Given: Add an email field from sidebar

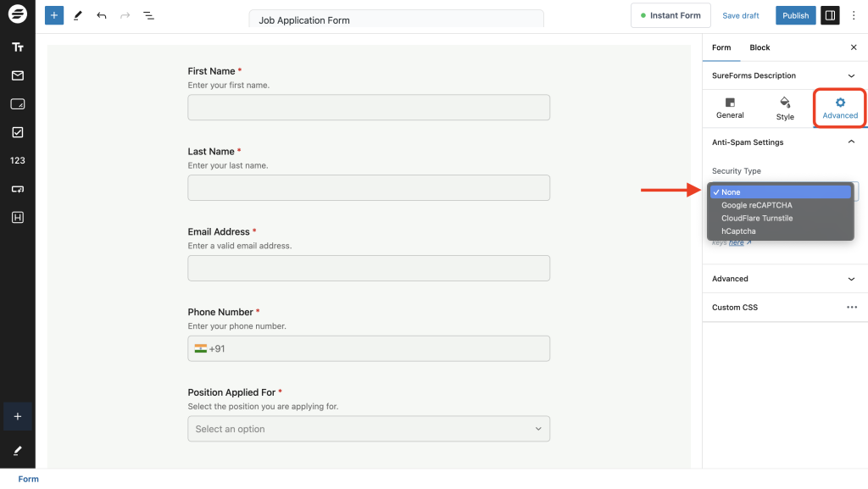Looking at the screenshot, I should [x=17, y=75].
